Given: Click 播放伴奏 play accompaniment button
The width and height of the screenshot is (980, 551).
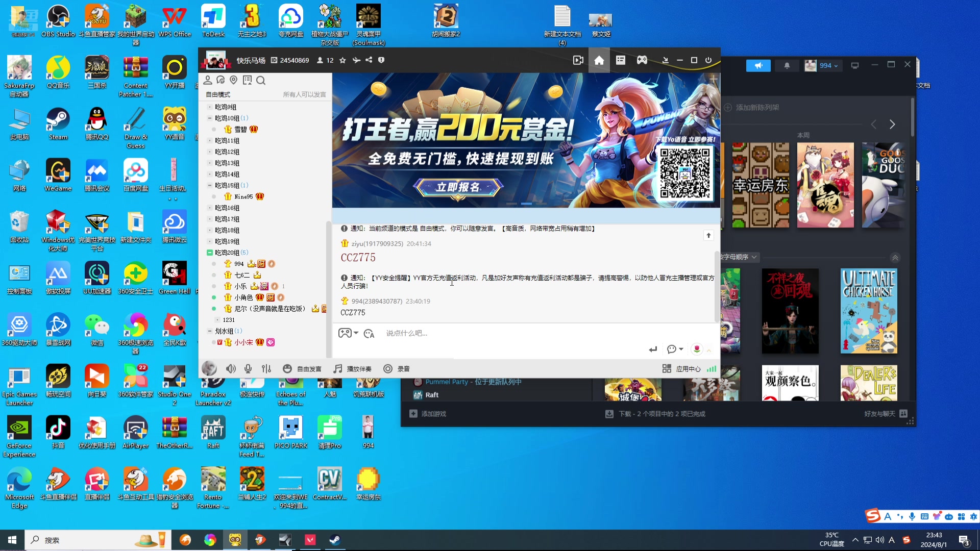Looking at the screenshot, I should coord(353,368).
